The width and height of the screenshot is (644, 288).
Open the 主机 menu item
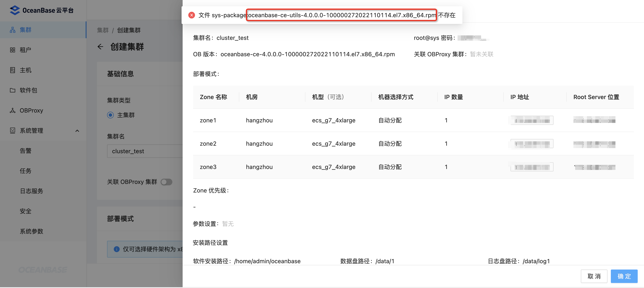[x=43, y=70]
